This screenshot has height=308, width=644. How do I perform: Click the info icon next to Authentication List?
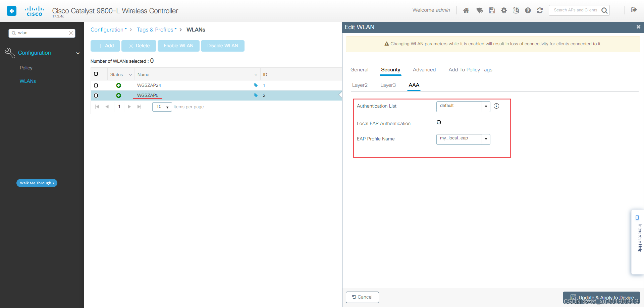coord(496,106)
